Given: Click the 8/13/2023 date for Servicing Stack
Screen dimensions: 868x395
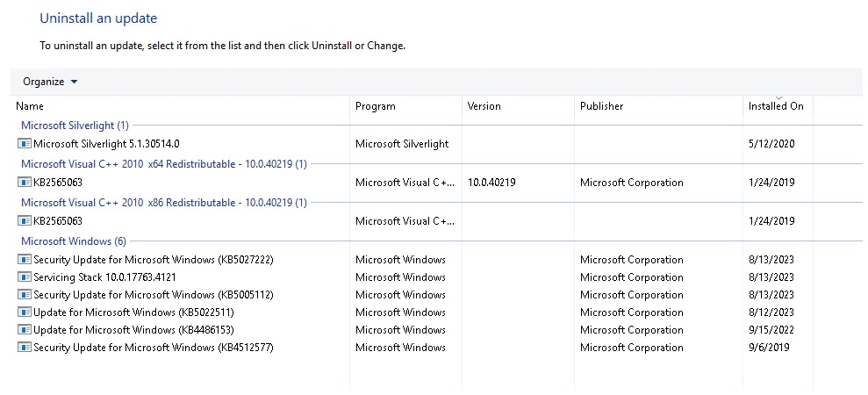Looking at the screenshot, I should pyautogui.click(x=771, y=277).
